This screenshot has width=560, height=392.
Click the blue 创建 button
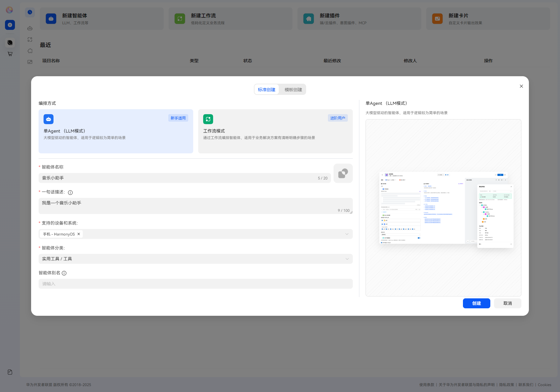click(477, 303)
